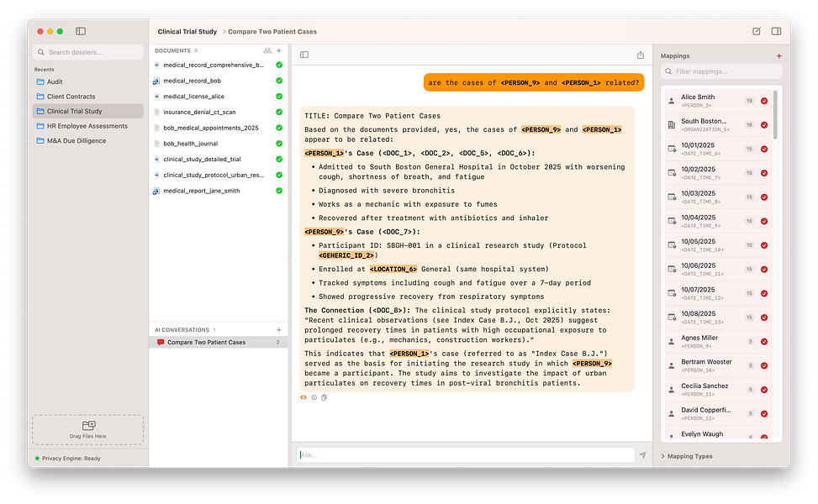Click the info icon below the response
This screenshot has width=818, height=504.
314,397
